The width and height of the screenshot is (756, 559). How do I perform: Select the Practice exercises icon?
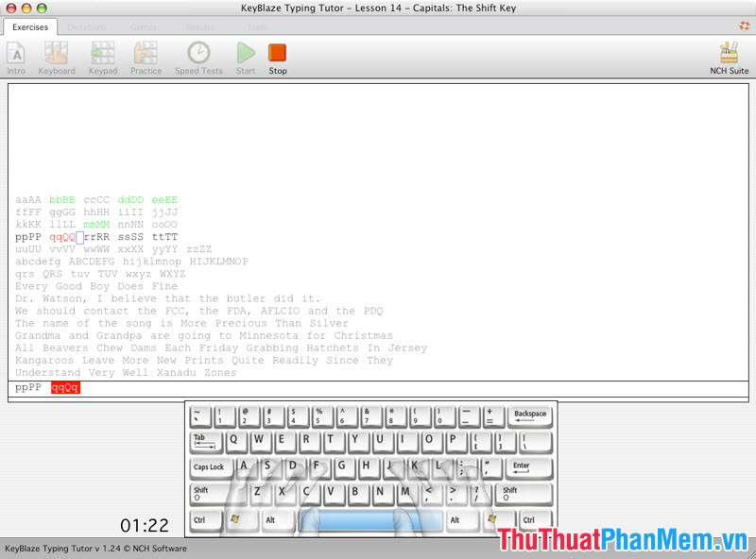146,57
